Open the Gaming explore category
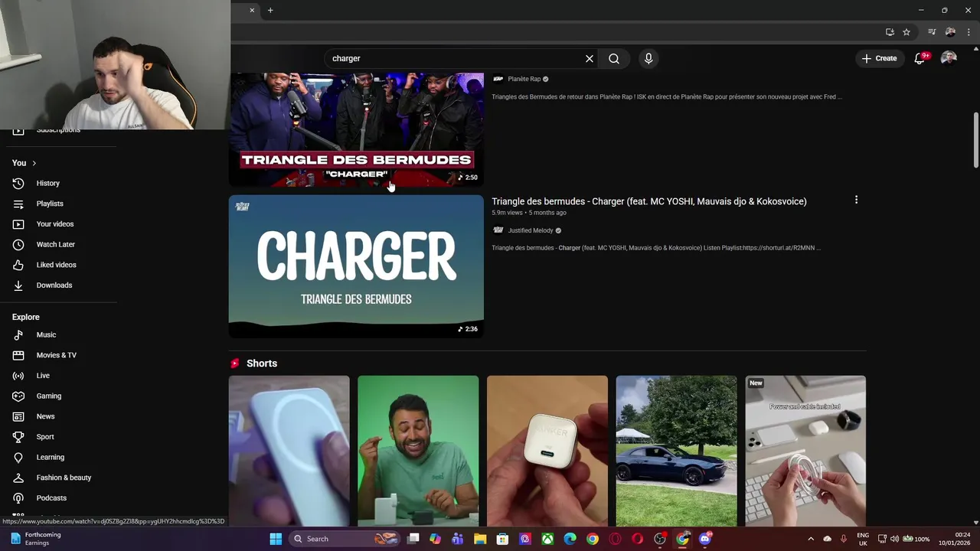The image size is (980, 551). [x=48, y=396]
